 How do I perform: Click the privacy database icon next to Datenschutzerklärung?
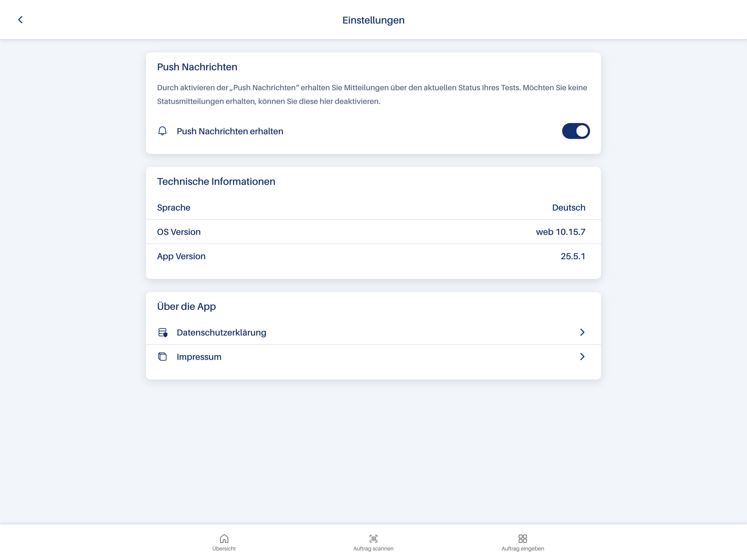(x=163, y=332)
